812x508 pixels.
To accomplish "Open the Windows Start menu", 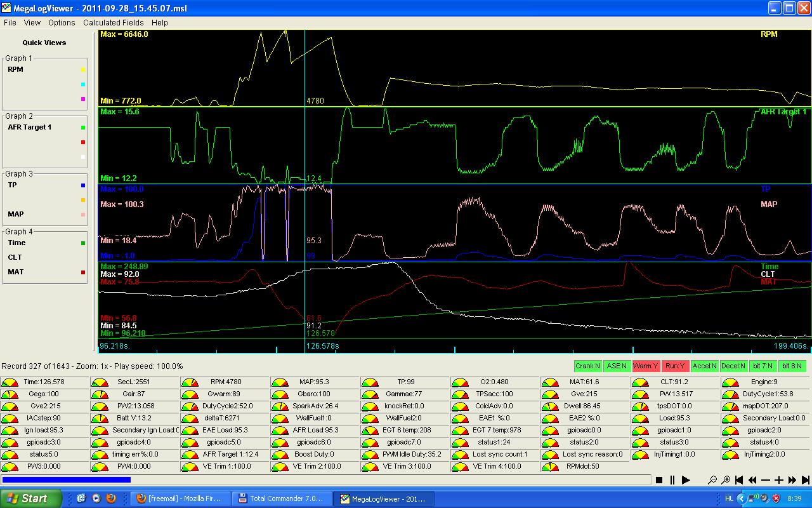I will 30,498.
